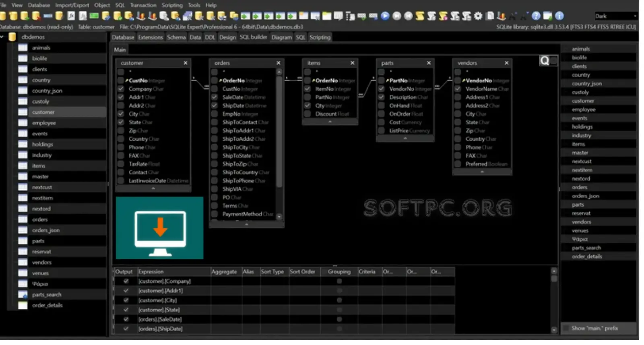Click the orders field list scroll-down arrow
Screen dimensions: 644x345
pos(279,217)
